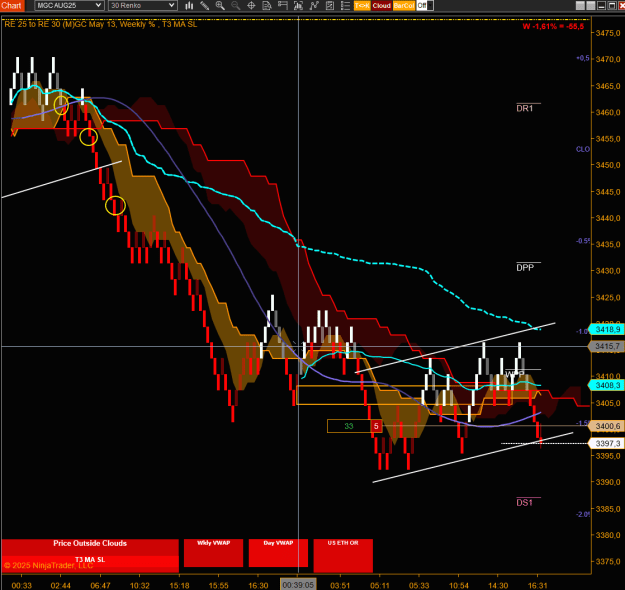Click the 00:39:05 time axis marker
Image resolution: width=625 pixels, height=590 pixels.
tap(298, 585)
